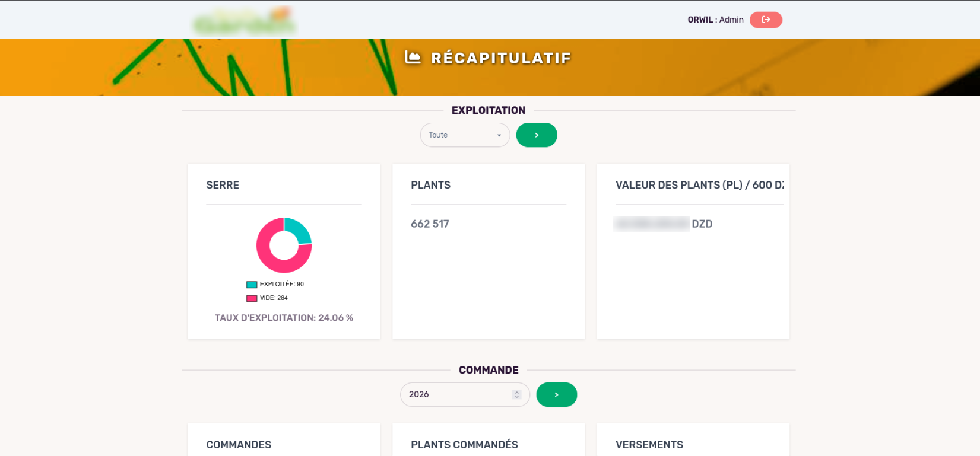The height and width of the screenshot is (456, 980).
Task: Click the green arrow in the COMMANDE section
Action: (x=556, y=394)
